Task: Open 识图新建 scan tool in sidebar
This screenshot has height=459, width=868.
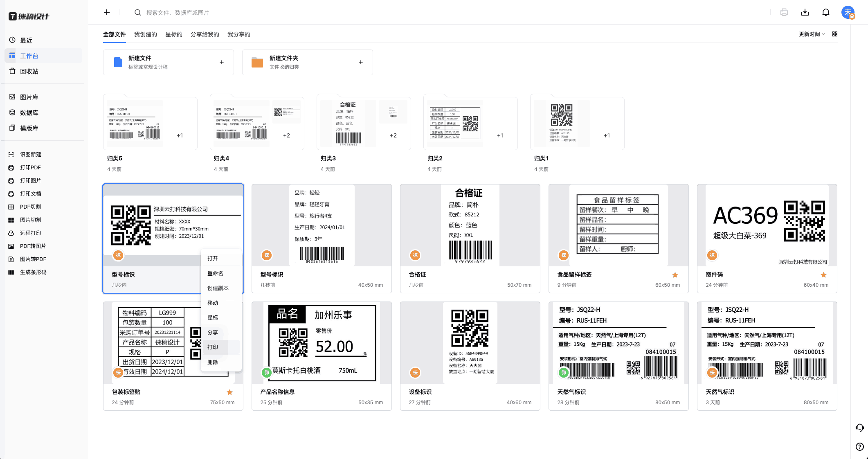Action: tap(31, 154)
